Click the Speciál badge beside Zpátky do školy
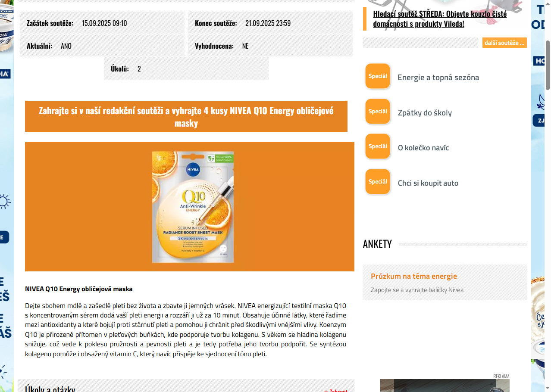This screenshot has width=551, height=392. 378,112
